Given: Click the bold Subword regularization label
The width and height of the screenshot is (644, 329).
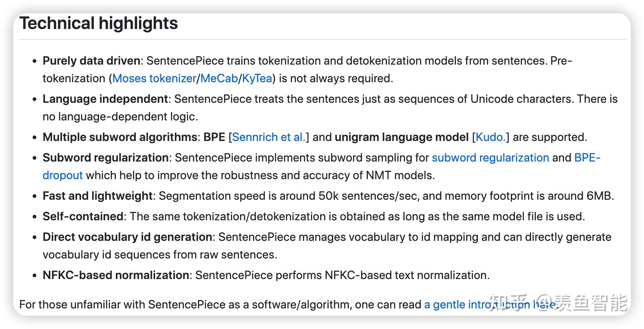Looking at the screenshot, I should tap(106, 158).
